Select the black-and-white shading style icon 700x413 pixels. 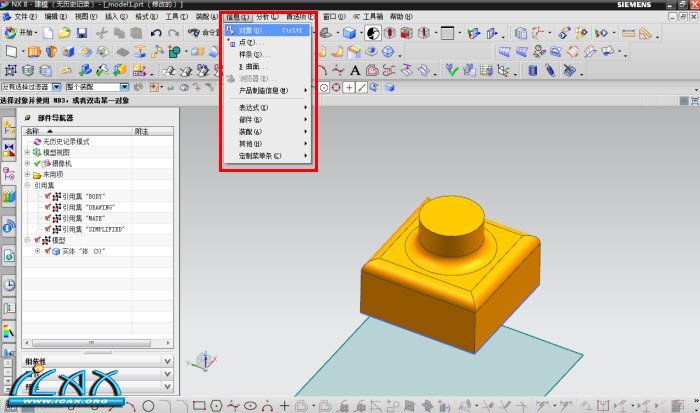click(373, 33)
